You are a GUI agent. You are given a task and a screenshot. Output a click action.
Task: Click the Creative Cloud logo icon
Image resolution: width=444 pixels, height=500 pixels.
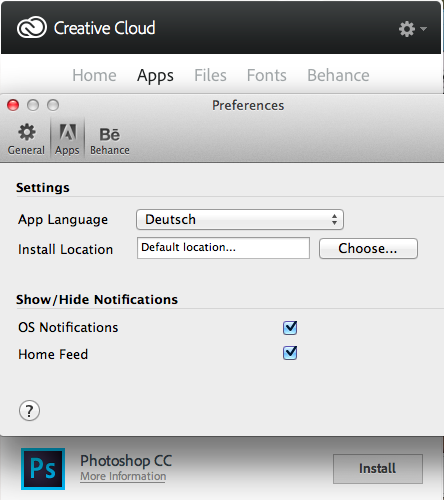point(32,27)
